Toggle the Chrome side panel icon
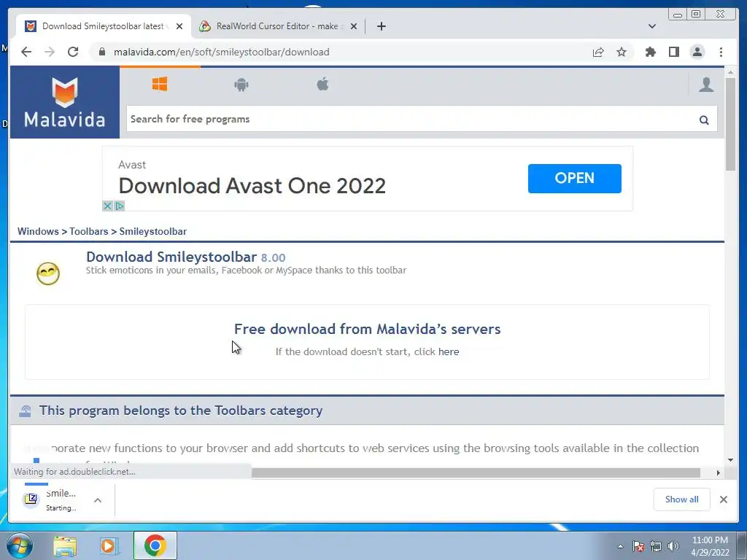747x560 pixels. 673,52
